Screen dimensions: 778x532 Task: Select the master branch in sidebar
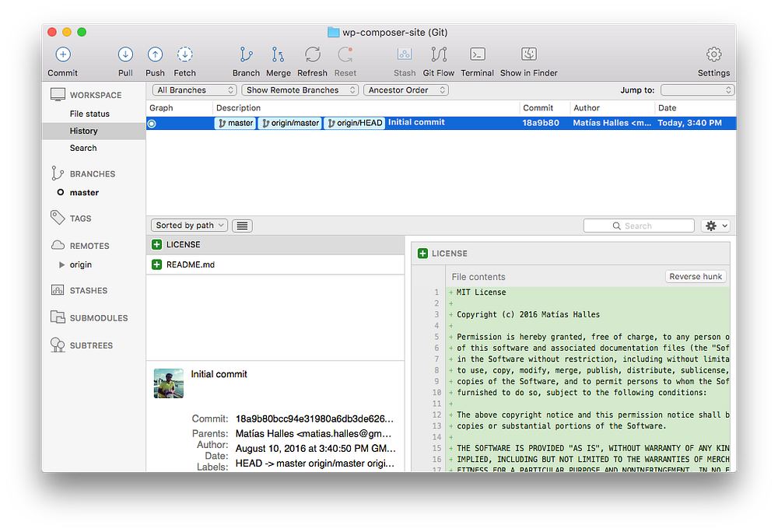pyautogui.click(x=84, y=193)
